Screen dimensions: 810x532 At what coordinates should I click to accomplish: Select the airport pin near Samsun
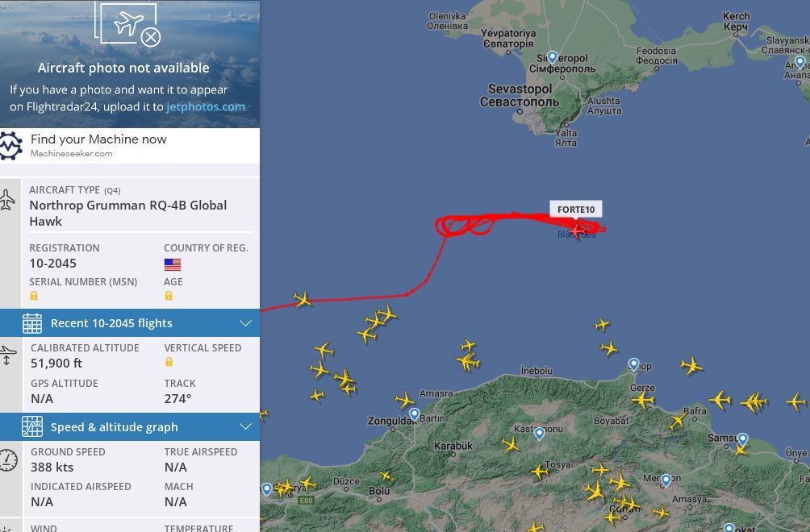tap(743, 439)
